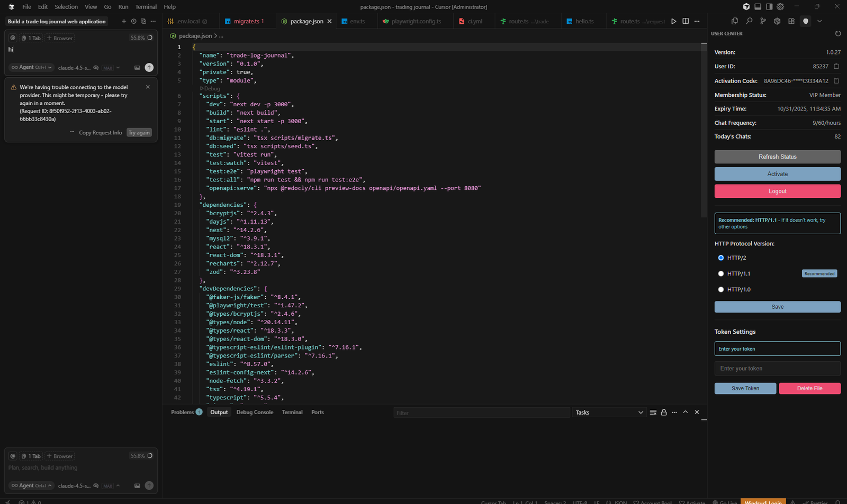Click the Search magnifier icon in sidebar
Screen dimensions: 847x504
pos(749,21)
